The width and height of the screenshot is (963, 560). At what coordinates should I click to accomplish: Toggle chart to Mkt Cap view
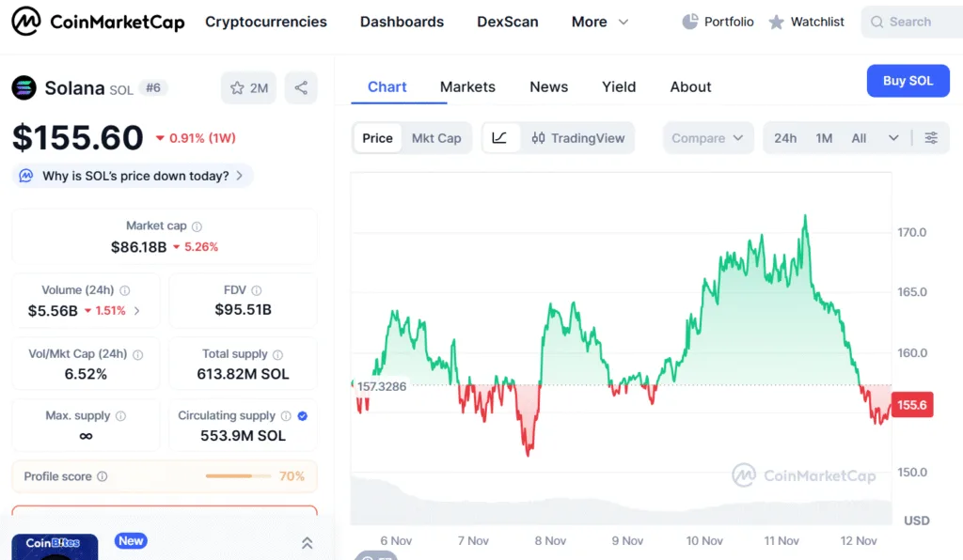435,137
